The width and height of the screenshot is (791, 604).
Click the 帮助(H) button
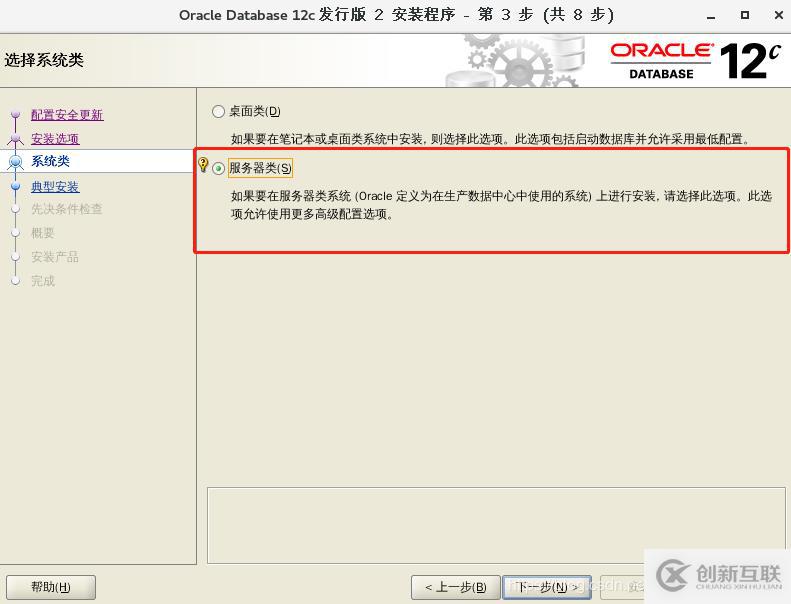point(51,587)
